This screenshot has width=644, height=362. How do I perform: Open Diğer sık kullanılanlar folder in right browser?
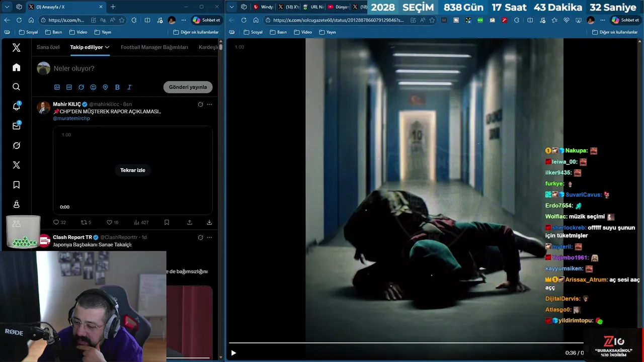point(615,32)
